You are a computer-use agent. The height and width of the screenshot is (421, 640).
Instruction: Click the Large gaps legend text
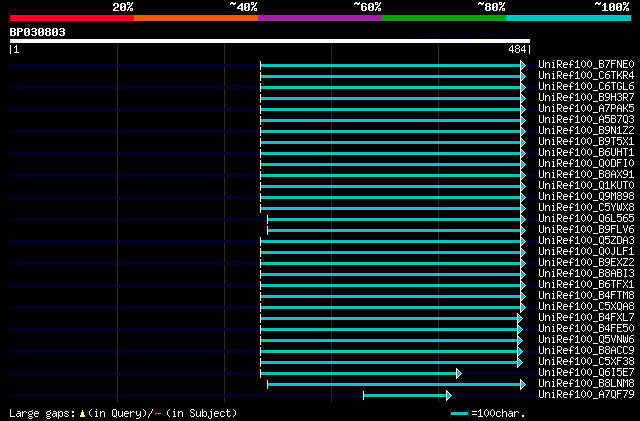pyautogui.click(x=123, y=413)
